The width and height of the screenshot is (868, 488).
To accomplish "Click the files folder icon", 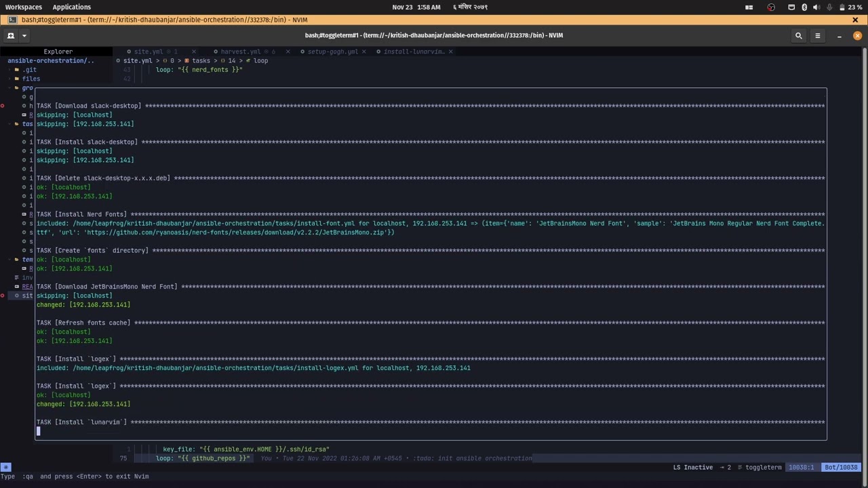I will pyautogui.click(x=16, y=79).
